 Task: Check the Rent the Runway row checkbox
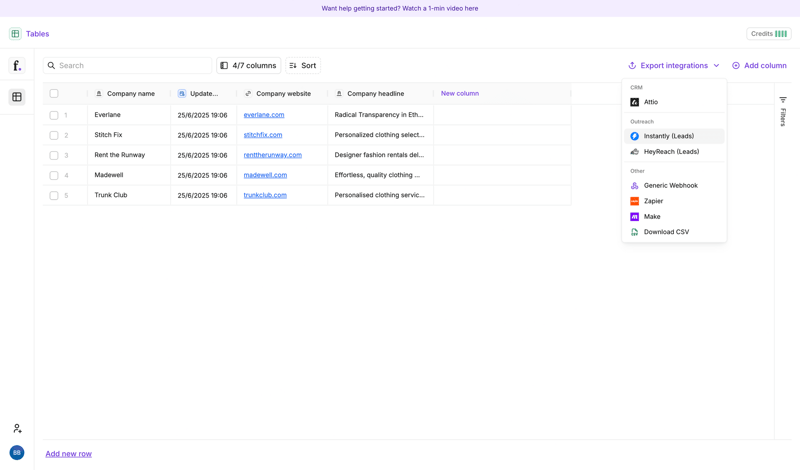tap(54, 155)
